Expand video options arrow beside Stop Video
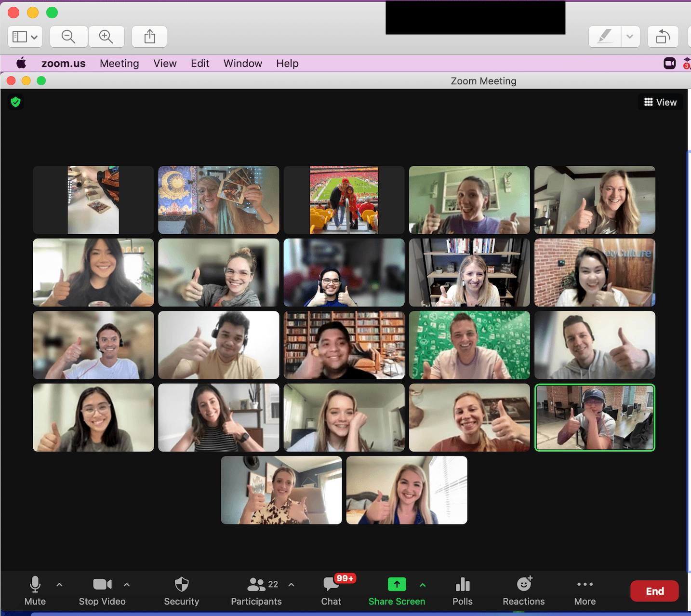Viewport: 691px width, 616px height. tap(127, 585)
